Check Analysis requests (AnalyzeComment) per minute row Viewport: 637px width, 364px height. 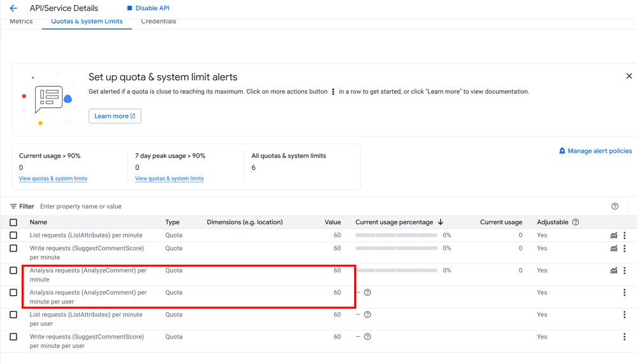pos(13,270)
